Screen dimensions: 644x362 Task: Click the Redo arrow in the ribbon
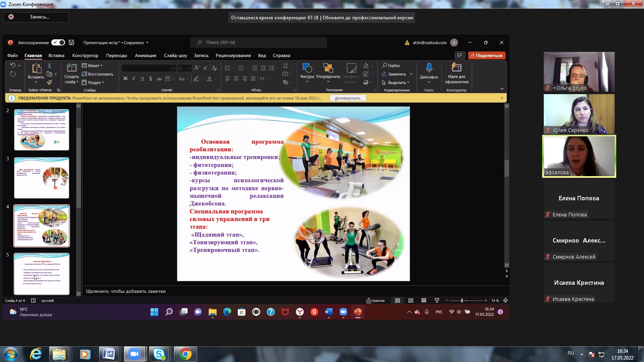point(13,74)
